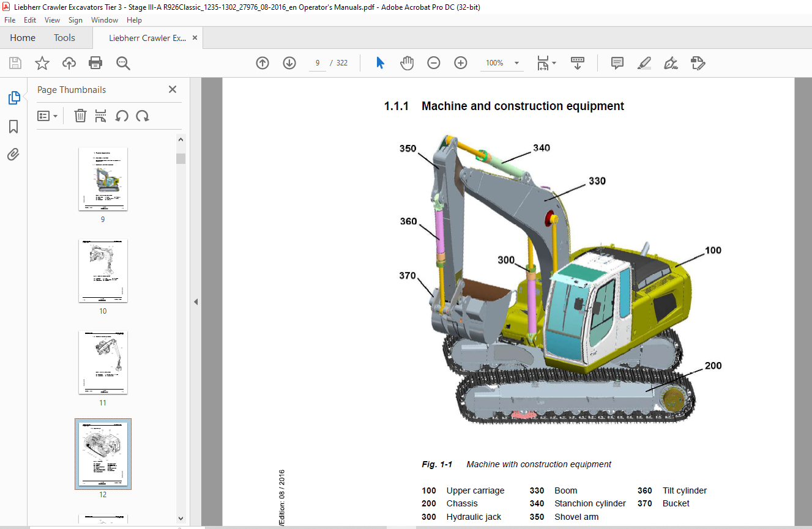This screenshot has height=529, width=812.
Task: Open the Sign document pen tool
Action: tap(671, 63)
